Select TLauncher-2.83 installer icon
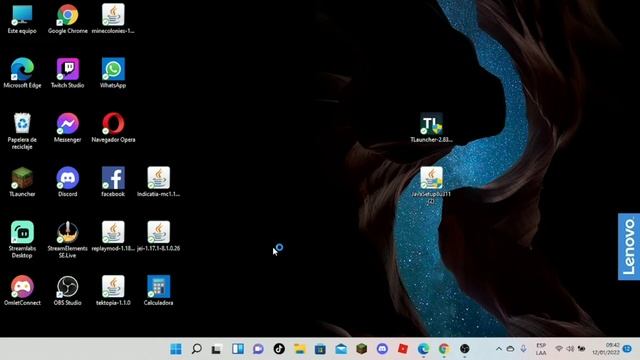The height and width of the screenshot is (360, 640). 431,127
